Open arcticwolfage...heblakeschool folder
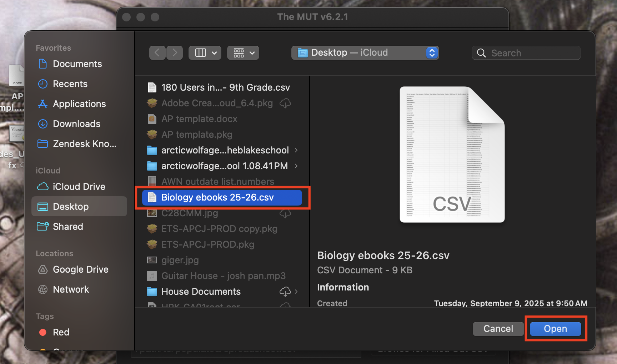Screen dimensions: 617x364 (x=222, y=150)
